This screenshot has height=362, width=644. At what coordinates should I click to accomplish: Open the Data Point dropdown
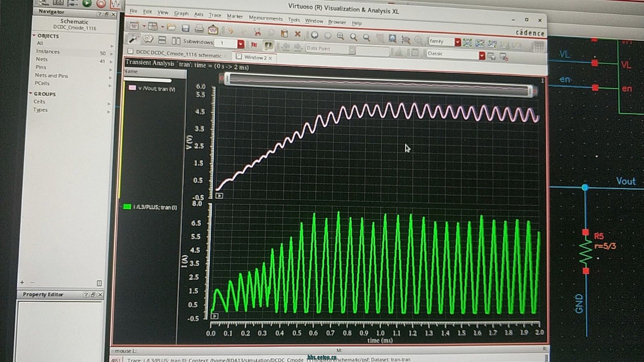click(352, 49)
